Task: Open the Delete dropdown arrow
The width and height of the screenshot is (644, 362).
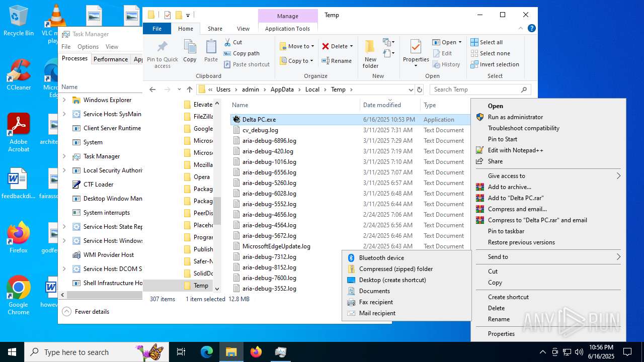Action: point(351,46)
